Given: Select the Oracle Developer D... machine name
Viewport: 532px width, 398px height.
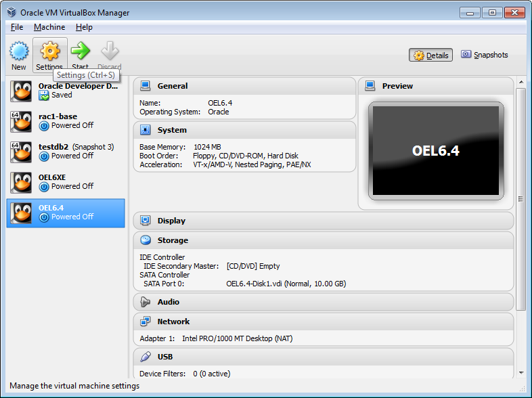Looking at the screenshot, I should (x=78, y=86).
